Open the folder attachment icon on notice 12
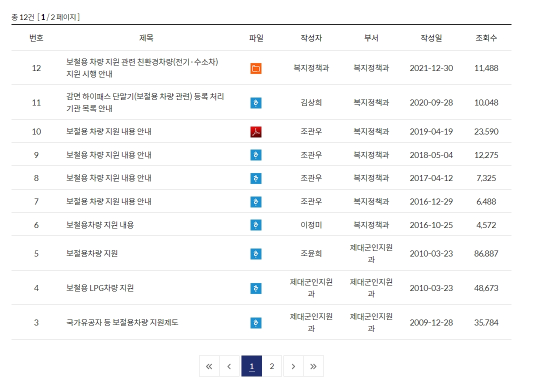This screenshot has width=535, height=392. tap(255, 67)
